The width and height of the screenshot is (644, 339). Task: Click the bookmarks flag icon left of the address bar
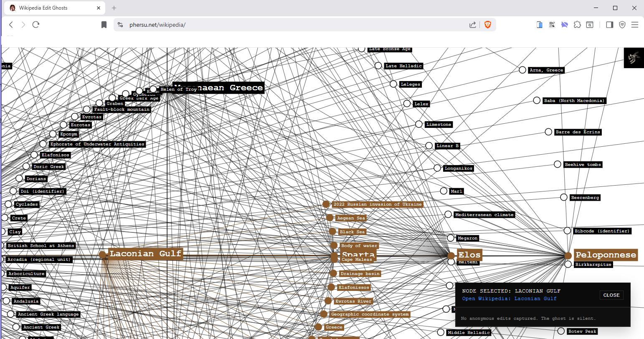(104, 25)
